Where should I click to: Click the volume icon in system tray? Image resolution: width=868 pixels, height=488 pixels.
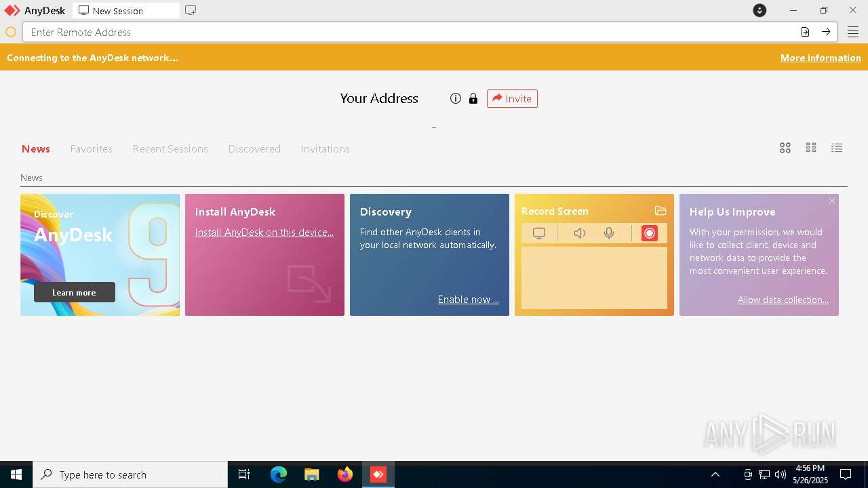coord(780,474)
